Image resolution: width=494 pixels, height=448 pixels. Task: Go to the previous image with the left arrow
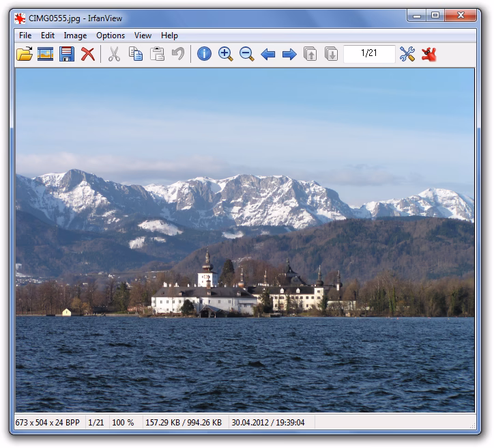coord(268,54)
